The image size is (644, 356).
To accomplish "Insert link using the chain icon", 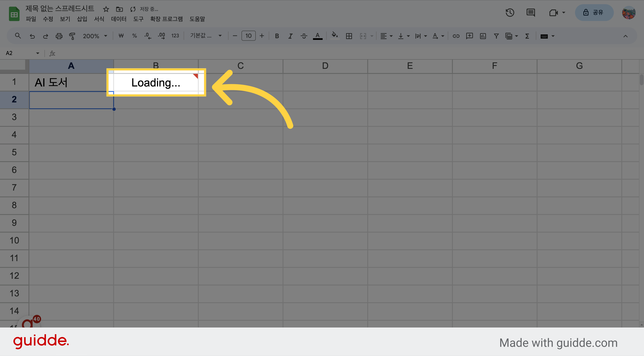I will 456,36.
